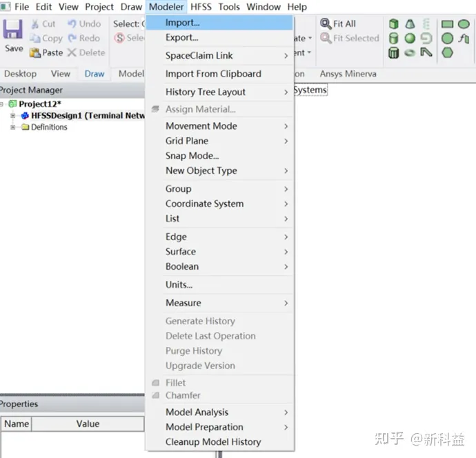Select the Draw Helix tool
This screenshot has height=458, width=476.
[x=426, y=23]
